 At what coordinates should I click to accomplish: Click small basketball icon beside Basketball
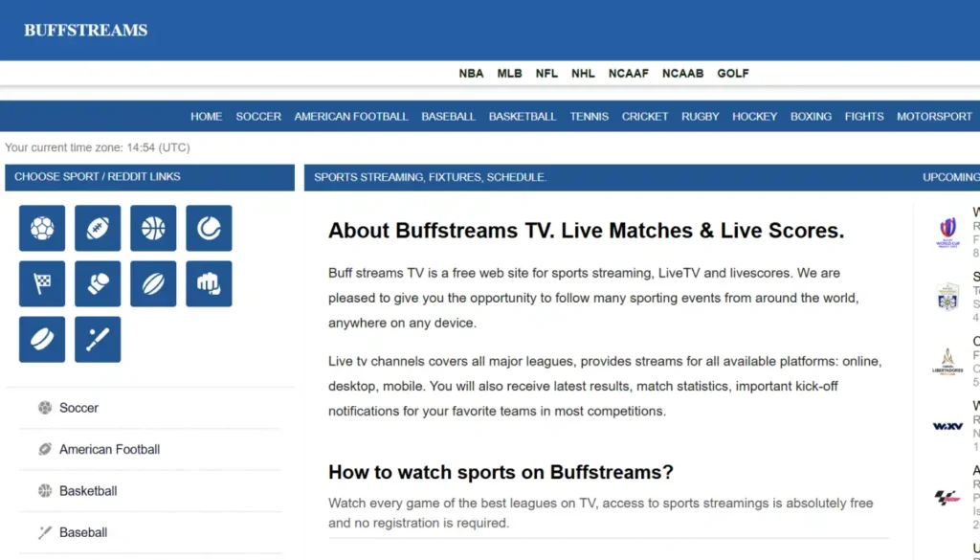click(x=45, y=491)
